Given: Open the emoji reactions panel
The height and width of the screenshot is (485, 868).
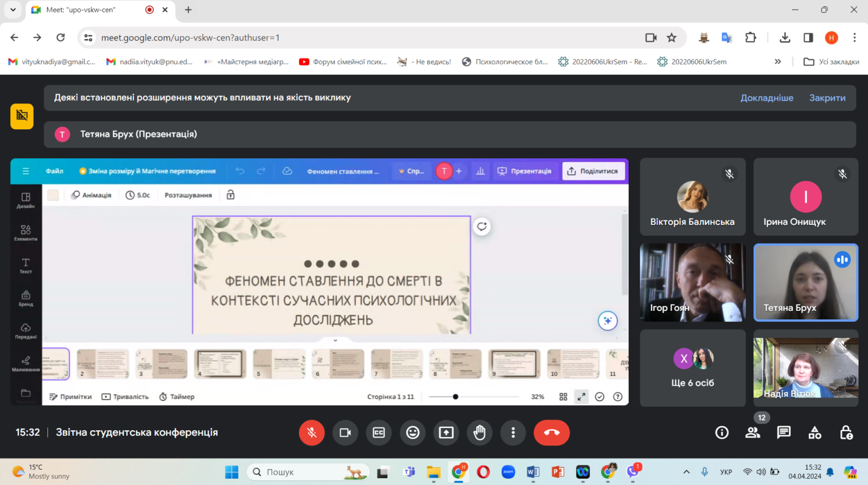Looking at the screenshot, I should point(413,432).
